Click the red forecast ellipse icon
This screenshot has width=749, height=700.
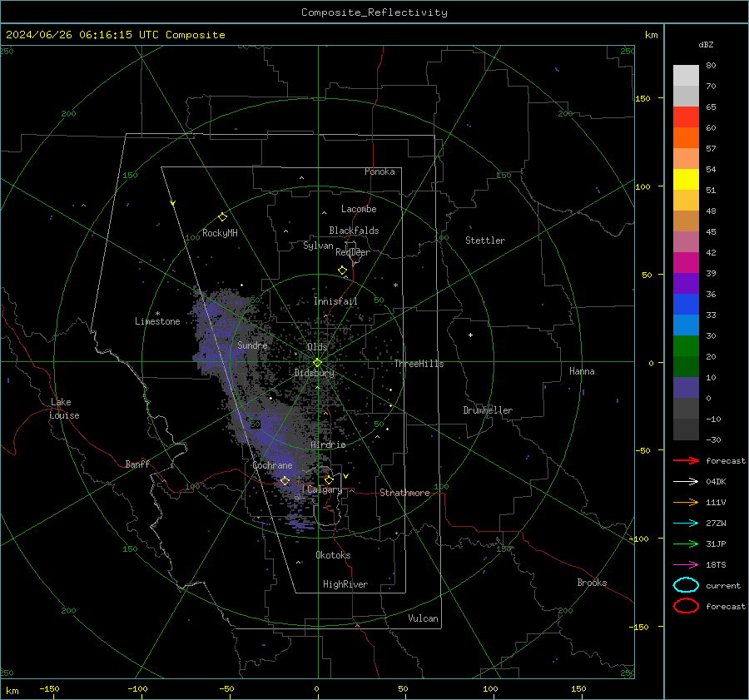pyautogui.click(x=686, y=606)
